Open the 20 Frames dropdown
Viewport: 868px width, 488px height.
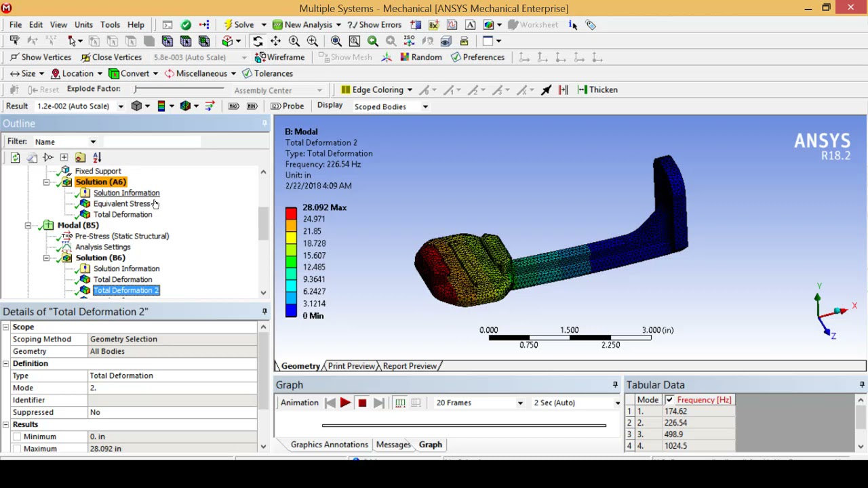point(520,403)
